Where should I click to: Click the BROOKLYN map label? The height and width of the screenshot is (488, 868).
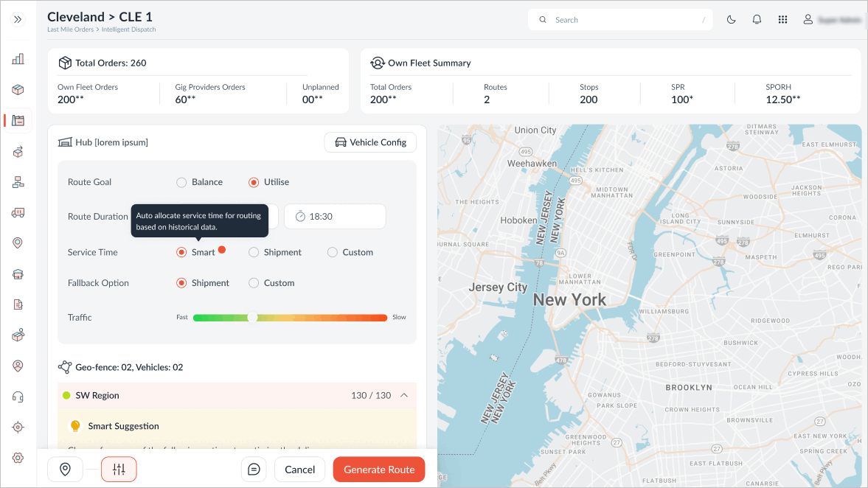tap(689, 387)
